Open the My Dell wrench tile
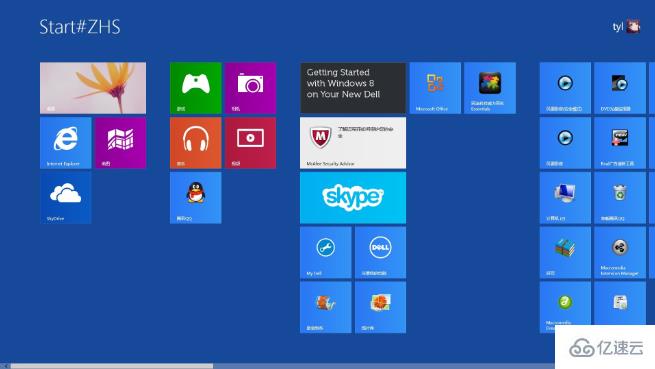655x369 pixels. [325, 252]
